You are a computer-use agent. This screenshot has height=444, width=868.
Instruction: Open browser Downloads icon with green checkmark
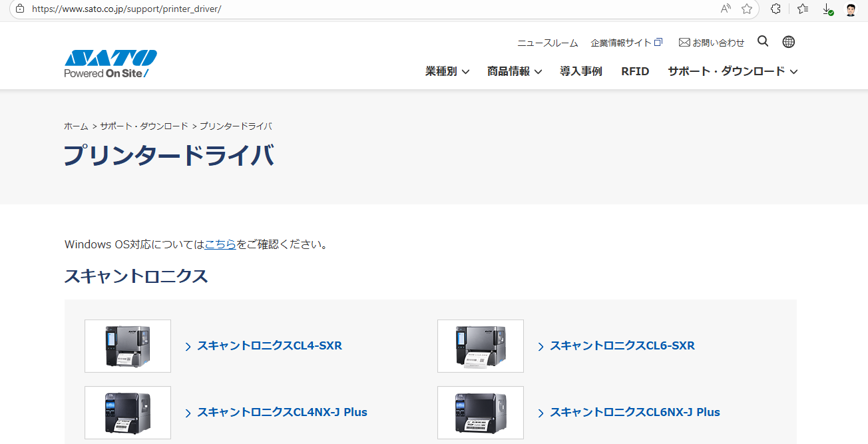click(827, 9)
